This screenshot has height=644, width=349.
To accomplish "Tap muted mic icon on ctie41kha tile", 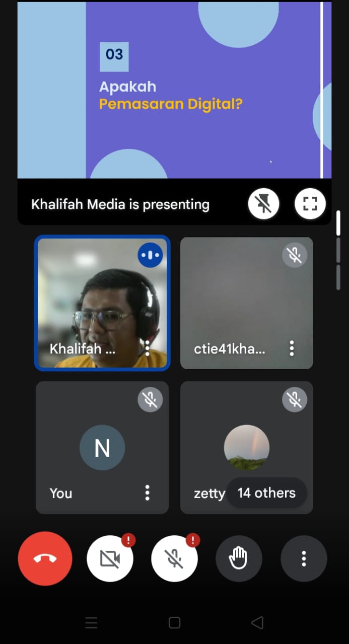I will pos(294,256).
